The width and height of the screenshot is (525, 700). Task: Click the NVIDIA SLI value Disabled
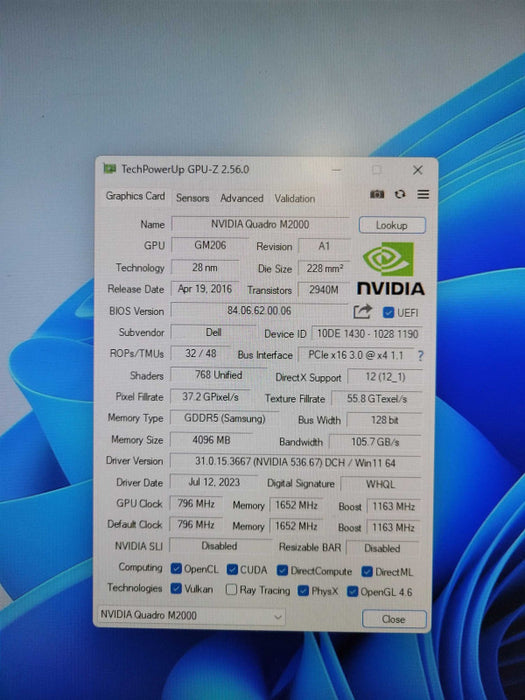[x=221, y=546]
